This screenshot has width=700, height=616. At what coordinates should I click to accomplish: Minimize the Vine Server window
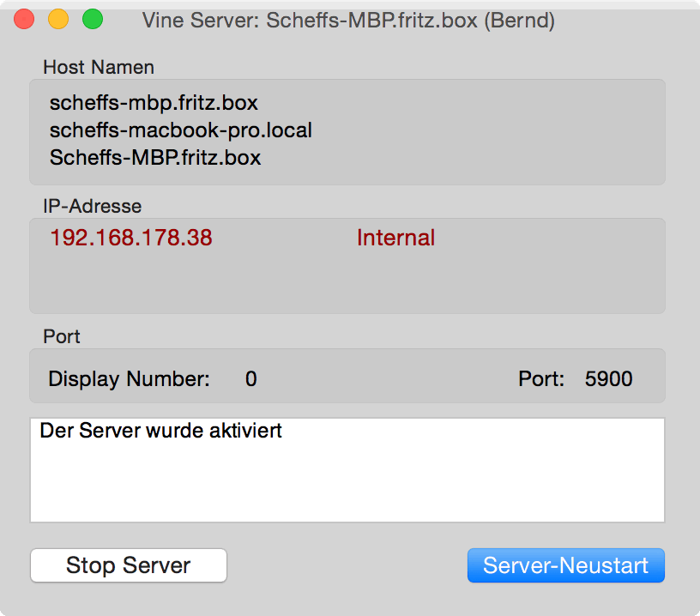tap(58, 20)
